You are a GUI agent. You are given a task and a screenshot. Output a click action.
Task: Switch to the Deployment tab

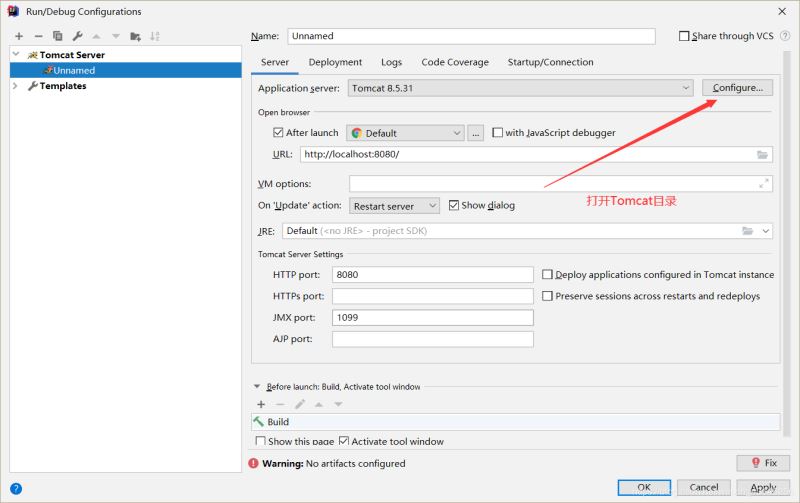(335, 62)
